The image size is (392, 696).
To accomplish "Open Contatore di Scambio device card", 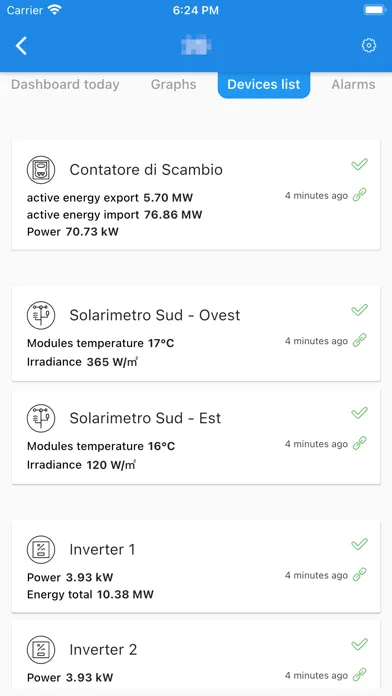I will click(x=196, y=195).
